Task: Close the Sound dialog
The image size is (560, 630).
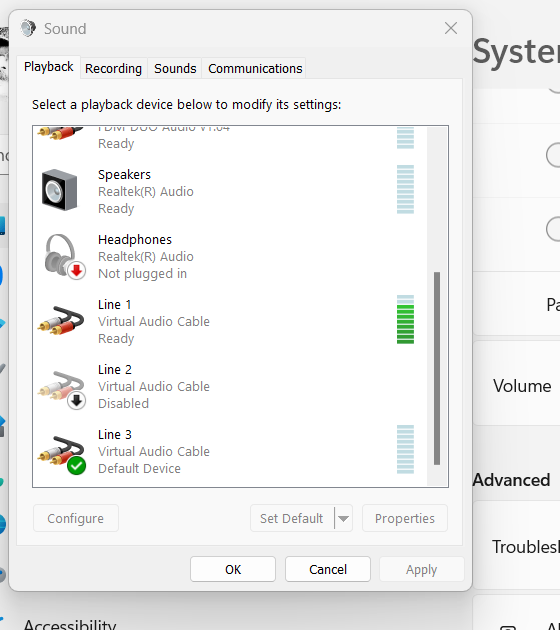Action: tap(451, 28)
